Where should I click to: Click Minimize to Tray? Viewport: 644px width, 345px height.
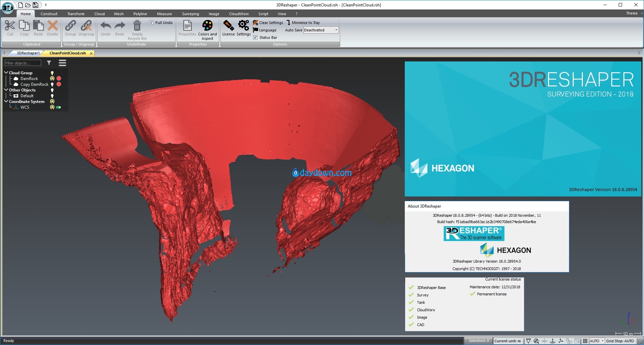[x=303, y=23]
